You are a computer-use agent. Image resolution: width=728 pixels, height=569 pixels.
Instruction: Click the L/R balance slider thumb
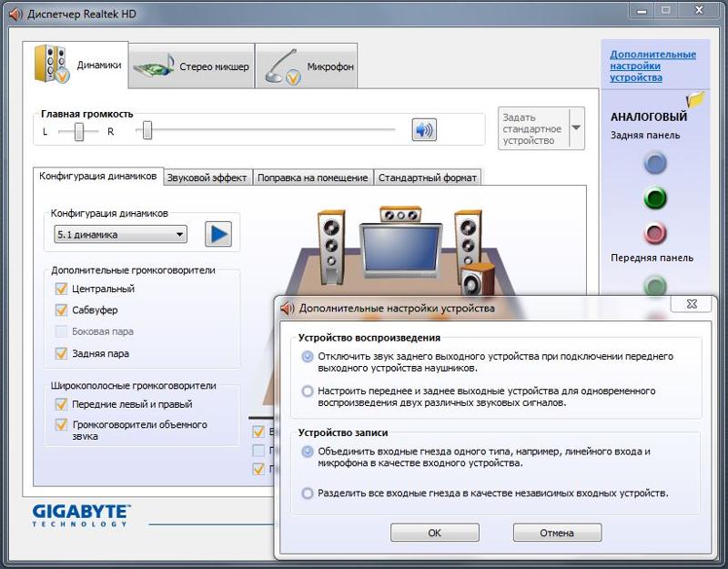pyautogui.click(x=79, y=131)
